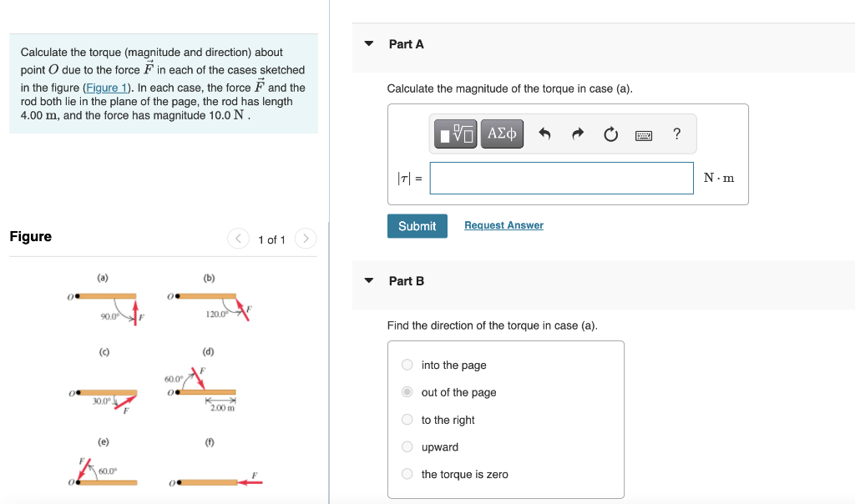Collapse Part A using its triangle

coord(368,43)
